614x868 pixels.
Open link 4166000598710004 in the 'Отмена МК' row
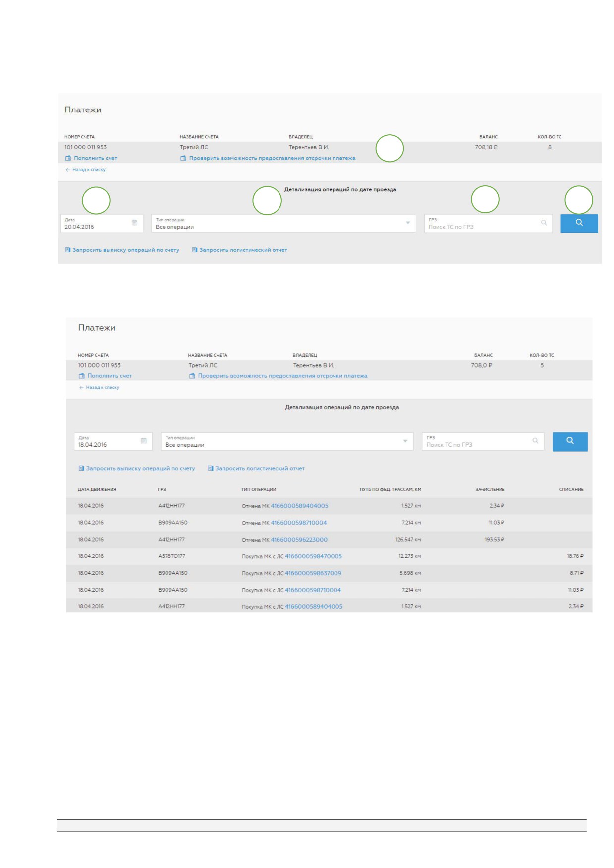(299, 523)
